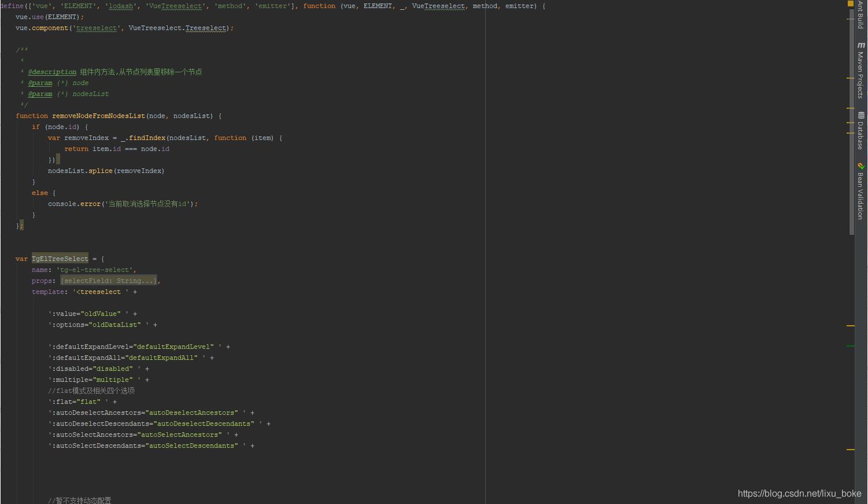The image size is (868, 504).
Task: Click the removeNodeFromNodesList function name
Action: click(x=98, y=116)
